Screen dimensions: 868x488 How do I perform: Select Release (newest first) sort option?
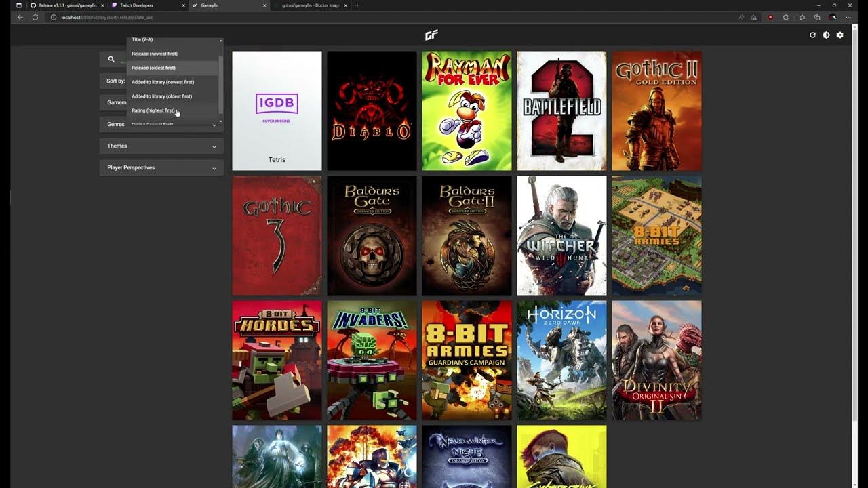point(172,54)
